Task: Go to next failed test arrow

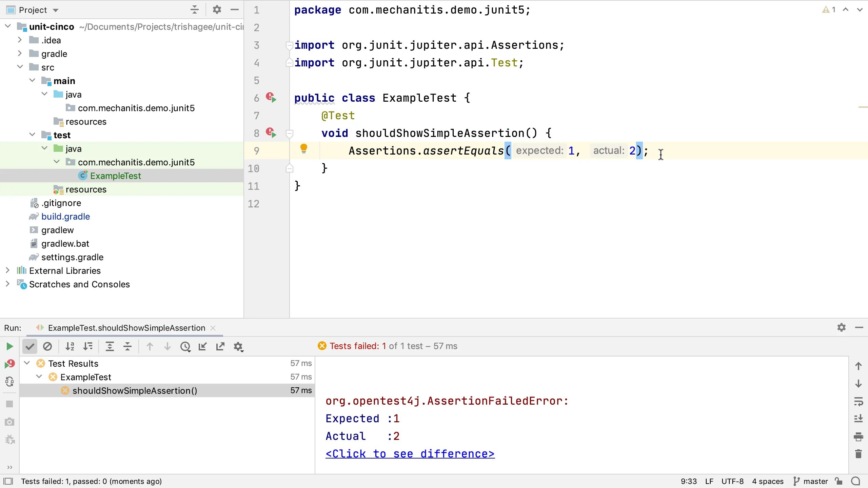Action: (x=167, y=346)
